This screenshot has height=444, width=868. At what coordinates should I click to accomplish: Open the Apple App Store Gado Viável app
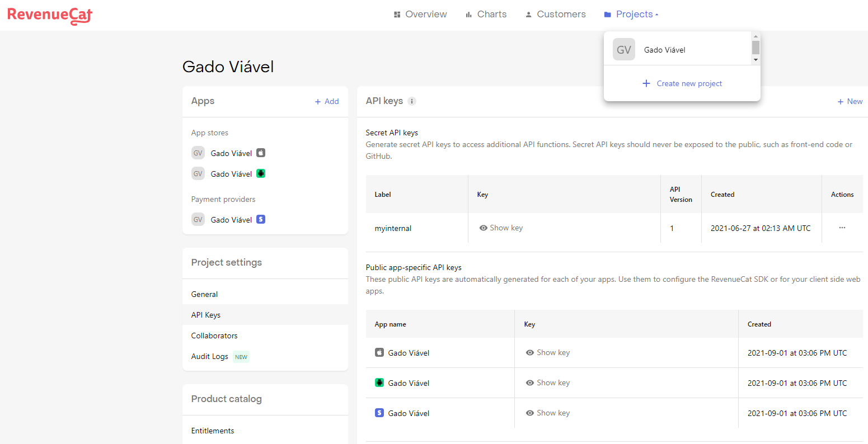pos(231,153)
